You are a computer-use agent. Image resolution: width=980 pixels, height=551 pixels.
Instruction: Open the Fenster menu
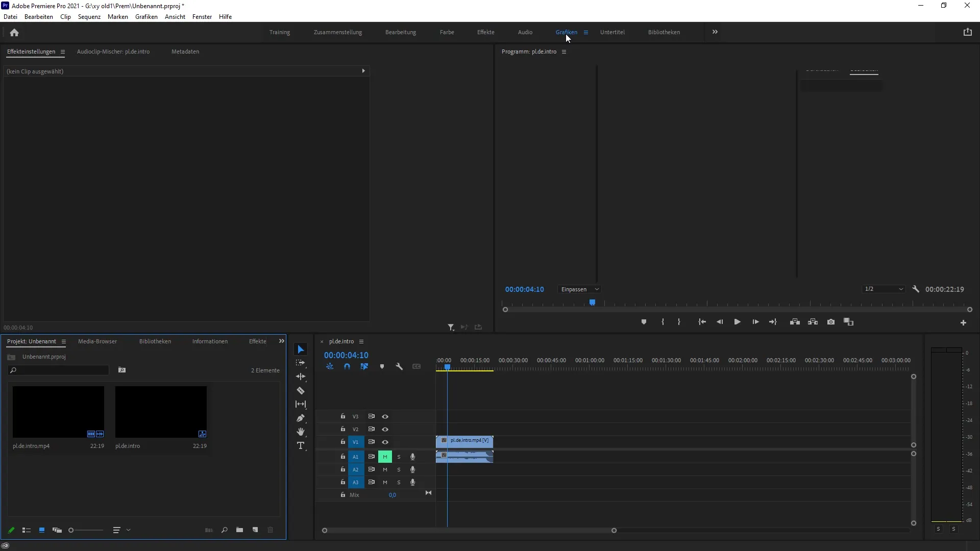click(x=202, y=16)
